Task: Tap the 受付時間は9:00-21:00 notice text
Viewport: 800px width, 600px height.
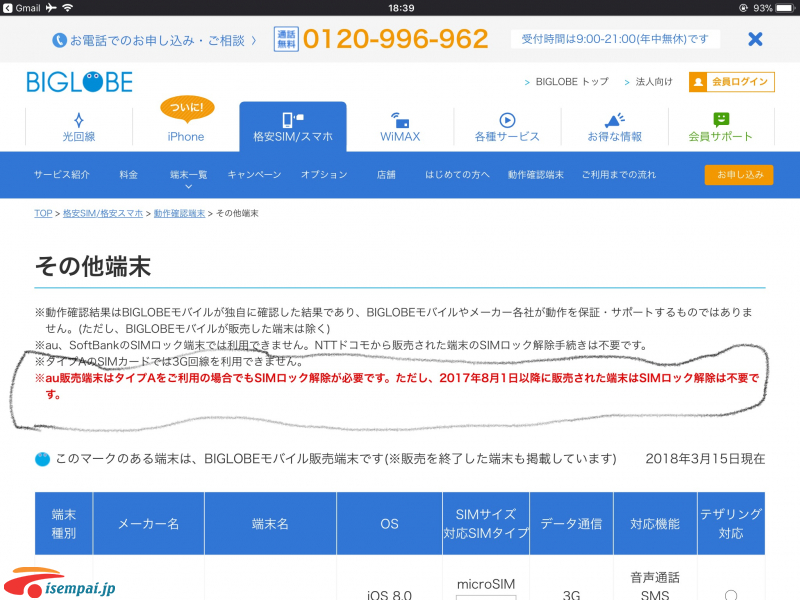Action: (x=615, y=39)
